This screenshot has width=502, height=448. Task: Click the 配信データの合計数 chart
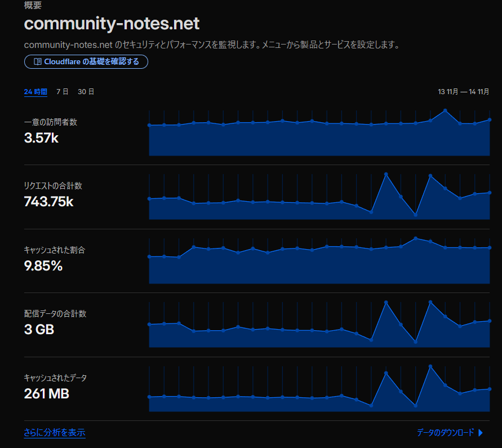coord(319,325)
